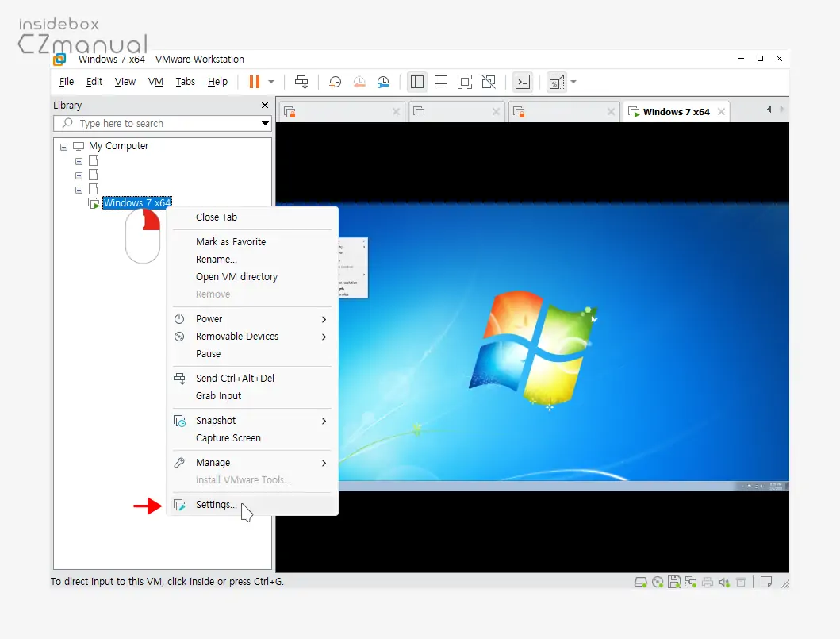This screenshot has width=840, height=639.
Task: Toggle Unity mode for the VM
Action: 489,82
